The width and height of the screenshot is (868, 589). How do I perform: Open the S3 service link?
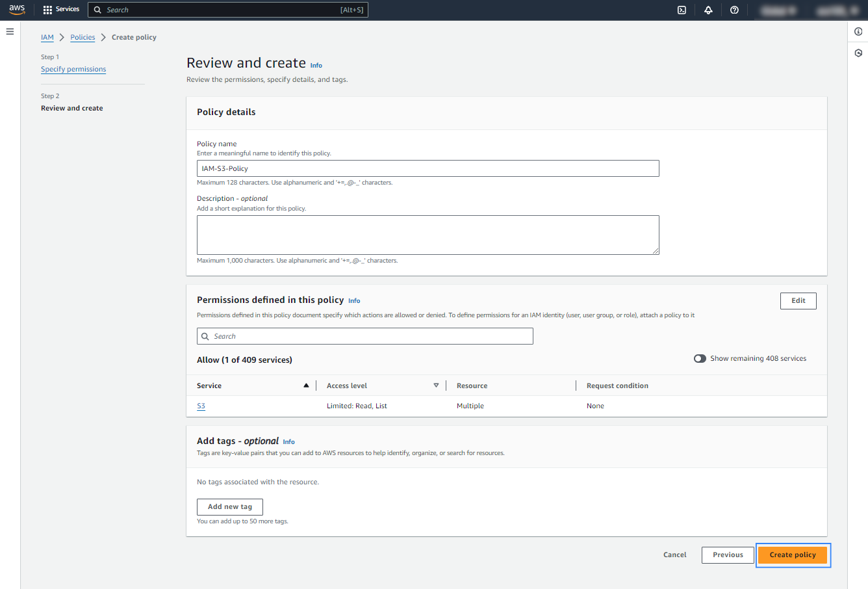coord(201,406)
